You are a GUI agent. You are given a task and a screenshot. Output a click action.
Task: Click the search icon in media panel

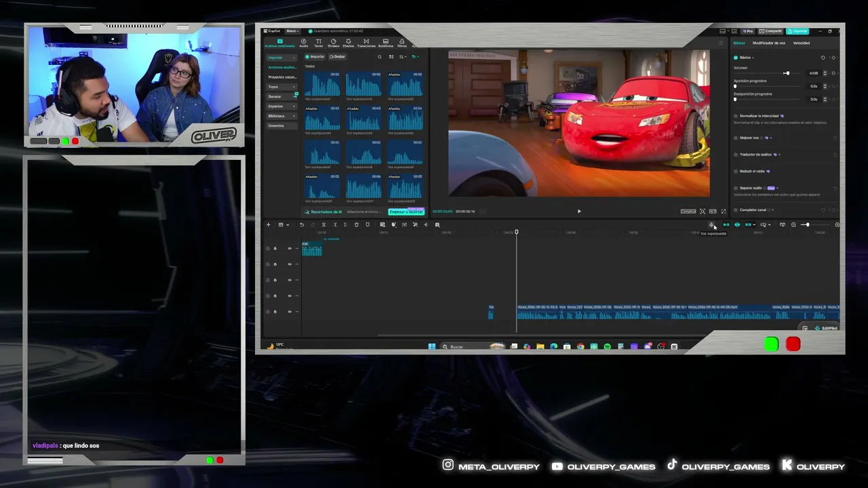coord(380,57)
